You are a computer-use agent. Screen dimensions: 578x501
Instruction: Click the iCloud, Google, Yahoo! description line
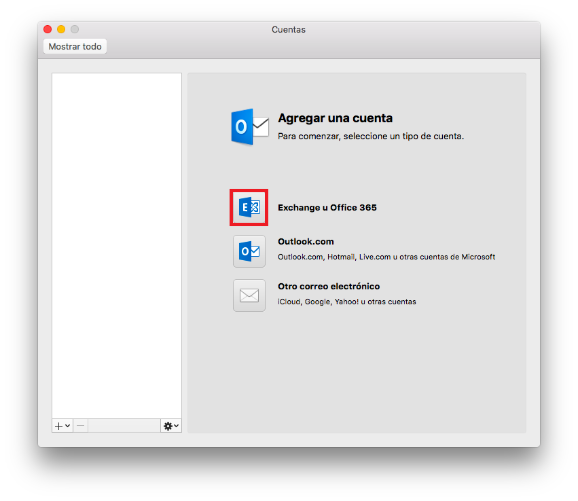pyautogui.click(x=347, y=302)
